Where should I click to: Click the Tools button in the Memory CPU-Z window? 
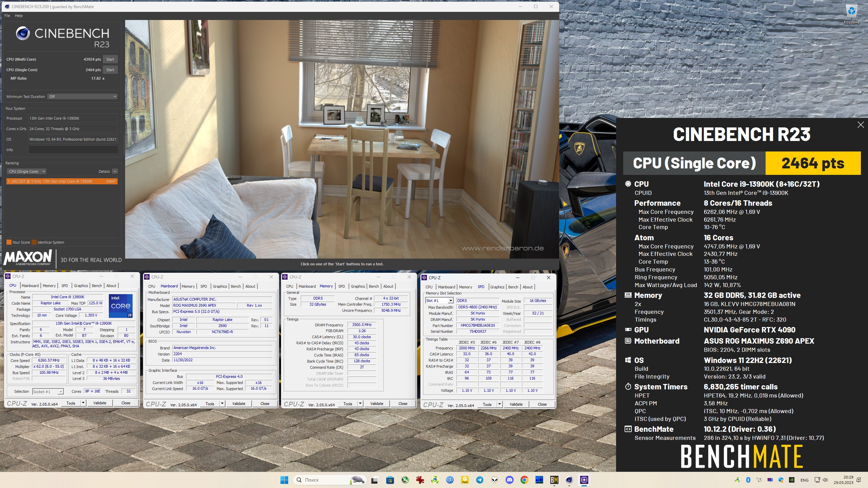pos(348,404)
